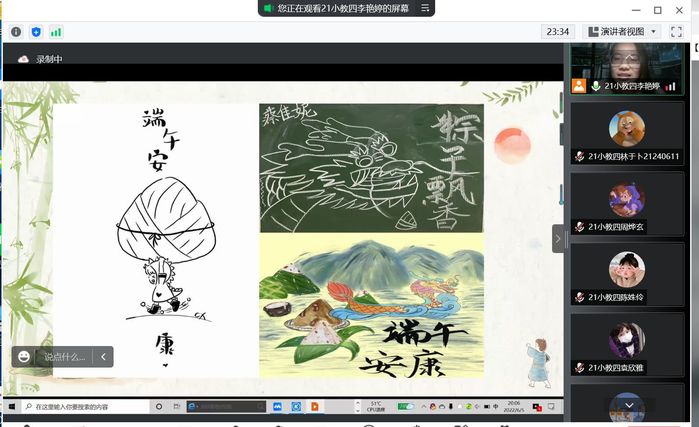Check the green network signal icon

pyautogui.click(x=56, y=32)
